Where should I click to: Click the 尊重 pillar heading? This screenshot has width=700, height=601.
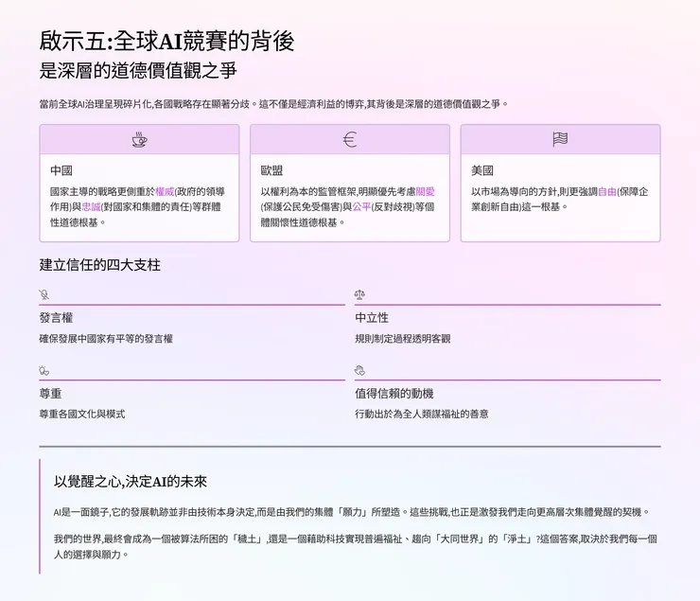click(x=50, y=394)
